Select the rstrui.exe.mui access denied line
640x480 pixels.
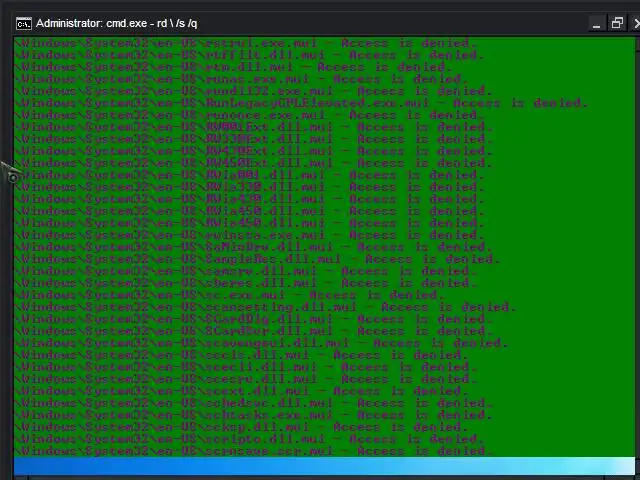pos(245,43)
